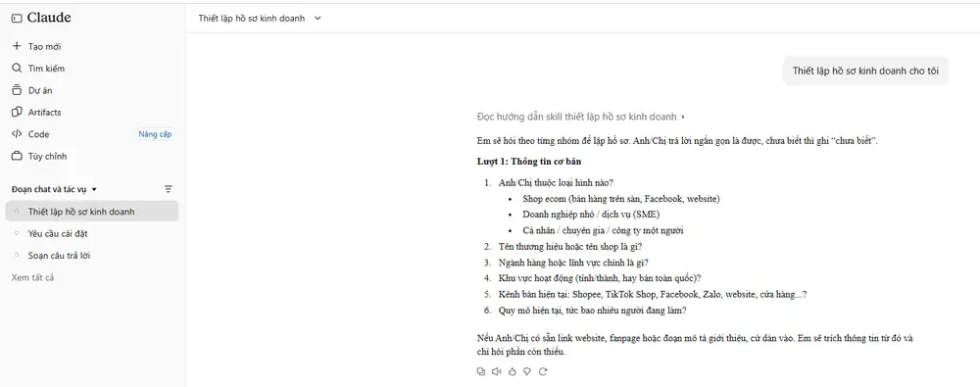The height and width of the screenshot is (387, 980).
Task: Collapse the Đoạn chat và tác vụ section
Action: [x=94, y=189]
